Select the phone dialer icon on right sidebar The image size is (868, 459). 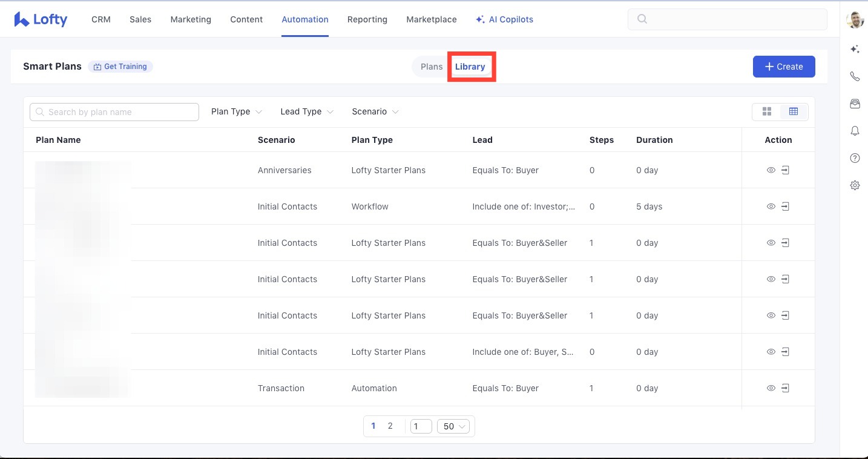[x=855, y=76]
